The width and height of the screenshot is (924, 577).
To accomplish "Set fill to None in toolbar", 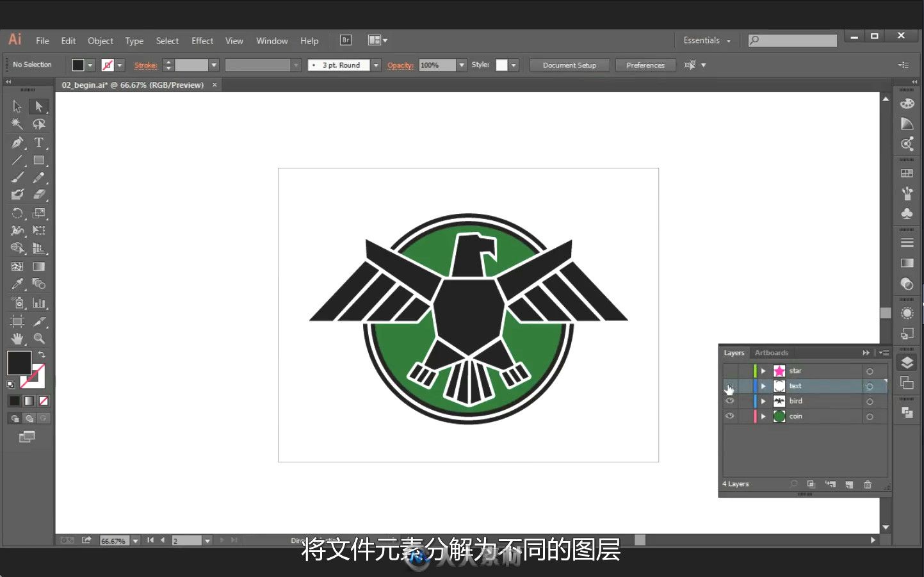I will (44, 401).
